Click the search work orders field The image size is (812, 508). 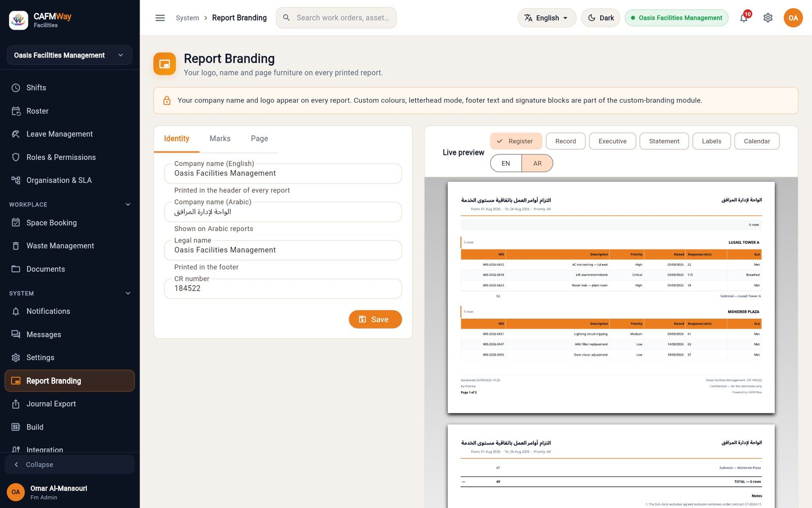336,18
